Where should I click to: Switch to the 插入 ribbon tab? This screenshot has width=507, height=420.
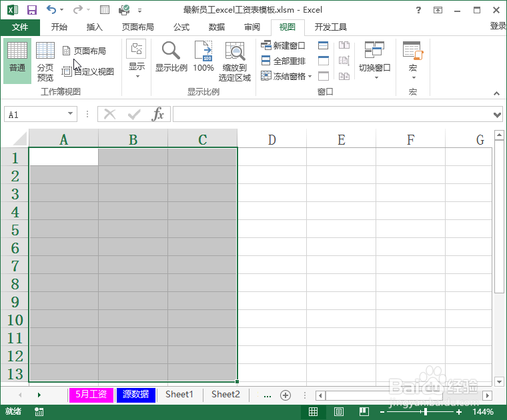pos(95,27)
